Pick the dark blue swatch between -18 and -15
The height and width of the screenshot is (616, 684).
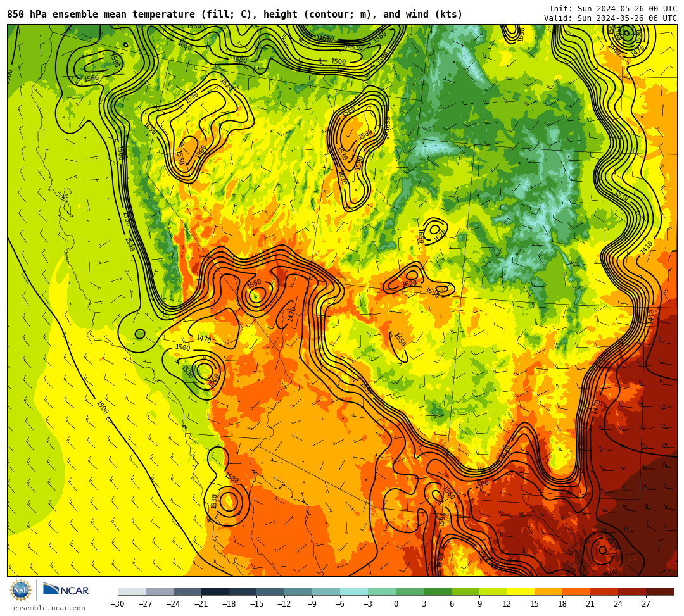pyautogui.click(x=243, y=591)
